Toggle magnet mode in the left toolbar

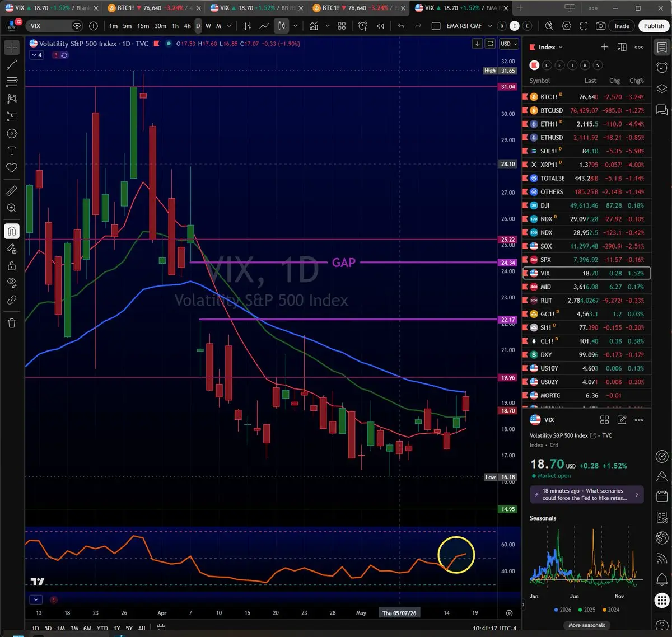click(x=12, y=231)
